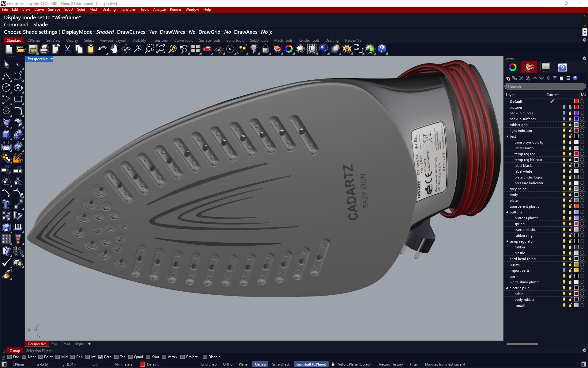Click the Print icon in toolbar
The width and height of the screenshot is (588, 368).
click(44, 49)
